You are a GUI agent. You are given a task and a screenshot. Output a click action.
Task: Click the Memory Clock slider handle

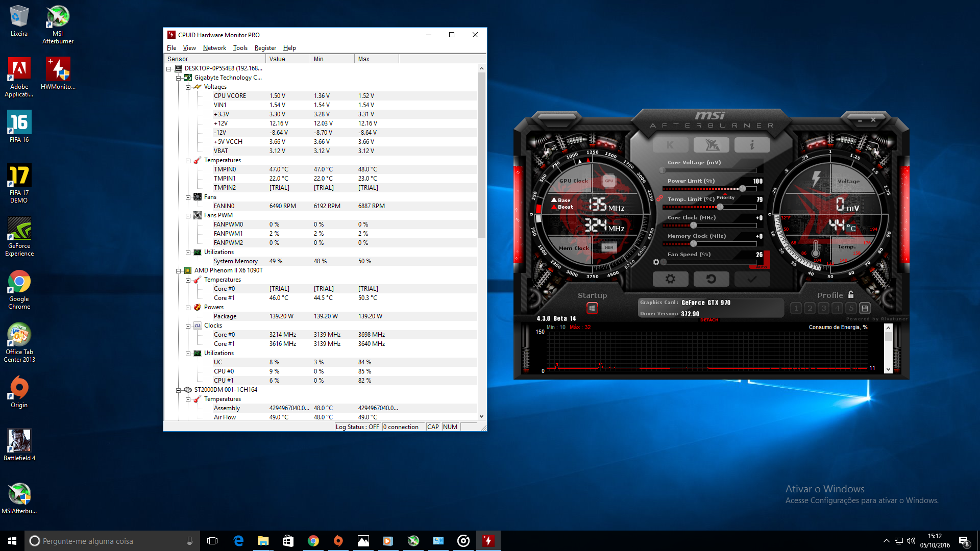pos(694,244)
